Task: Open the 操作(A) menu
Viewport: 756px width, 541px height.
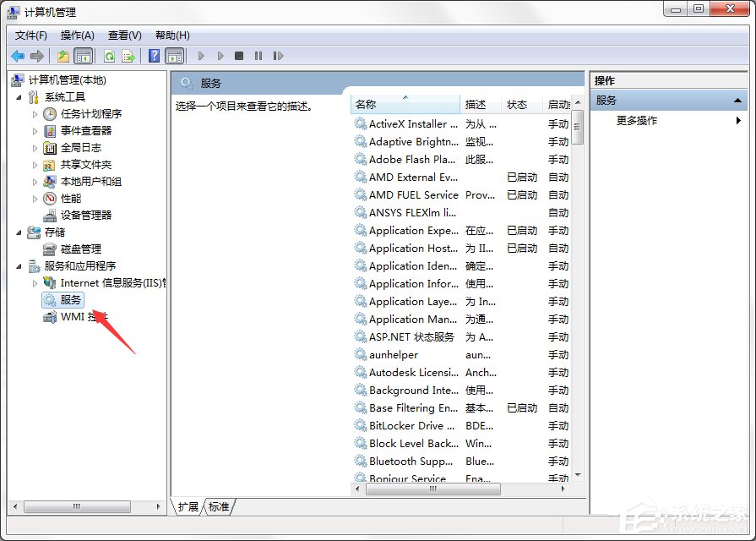Action: tap(76, 36)
